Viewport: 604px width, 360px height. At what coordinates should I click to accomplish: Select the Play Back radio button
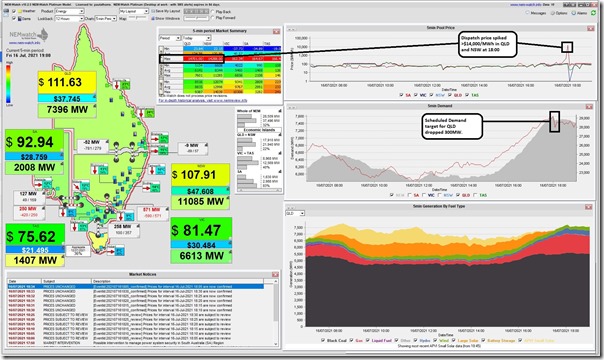[213, 12]
